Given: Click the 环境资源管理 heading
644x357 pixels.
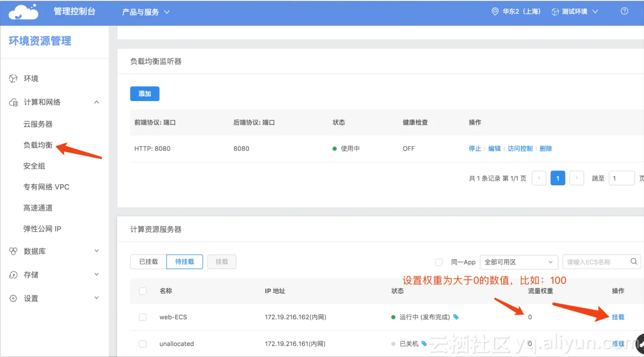Looking at the screenshot, I should (x=40, y=41).
